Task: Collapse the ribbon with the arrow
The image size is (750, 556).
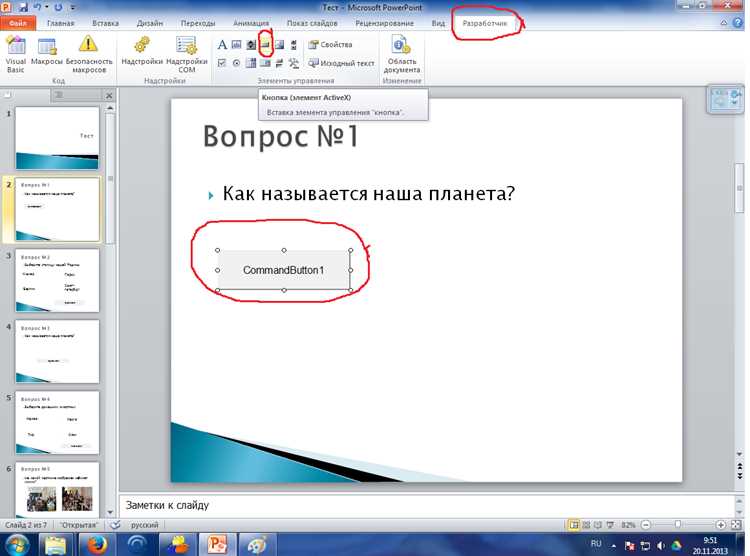Action: pos(724,22)
